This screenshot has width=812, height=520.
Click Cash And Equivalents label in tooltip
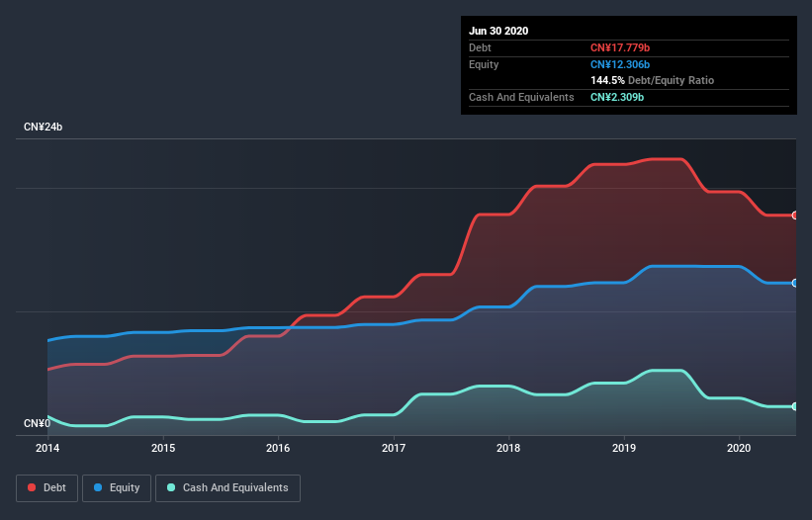pos(521,97)
